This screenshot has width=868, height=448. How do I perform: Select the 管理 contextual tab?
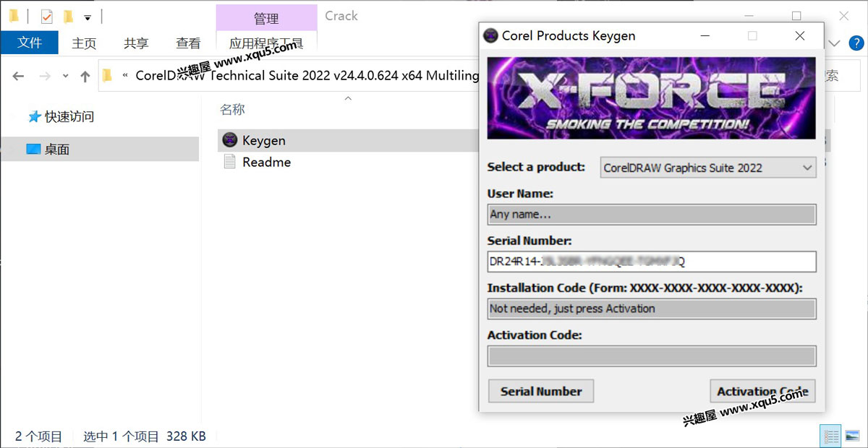266,18
